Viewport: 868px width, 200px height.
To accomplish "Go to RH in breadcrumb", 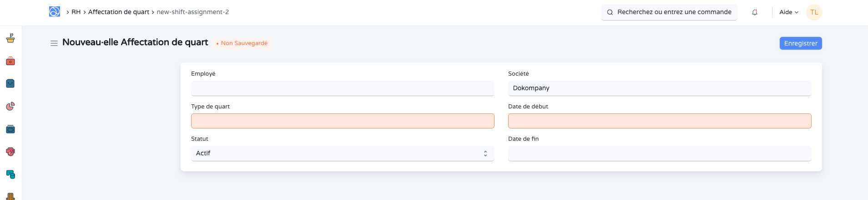I will click(x=76, y=12).
